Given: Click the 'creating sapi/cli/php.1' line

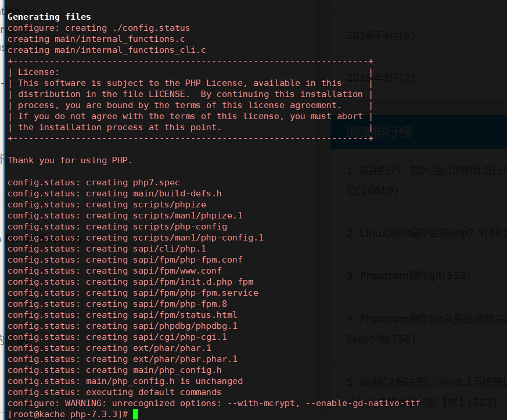Looking at the screenshot, I should pyautogui.click(x=107, y=249).
